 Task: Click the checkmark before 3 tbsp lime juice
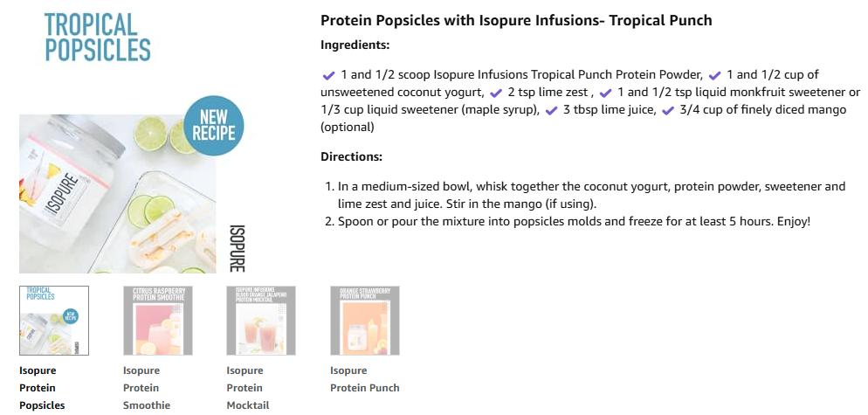[551, 110]
